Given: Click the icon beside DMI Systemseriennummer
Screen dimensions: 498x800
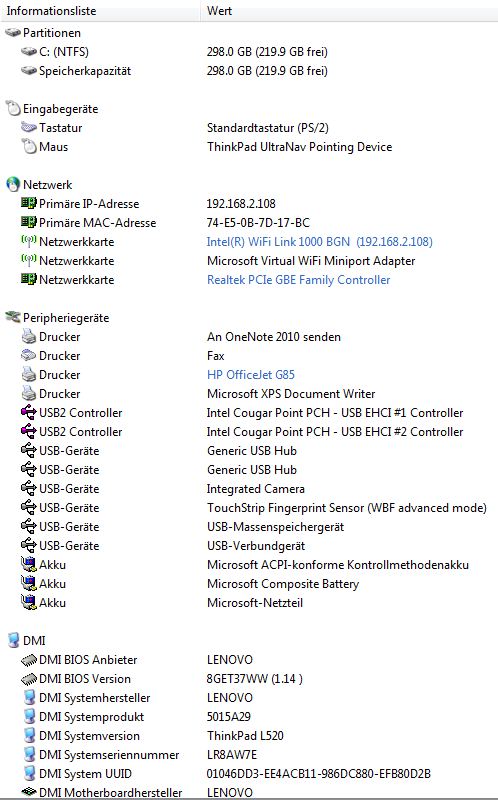Looking at the screenshot, I should click(x=29, y=754).
